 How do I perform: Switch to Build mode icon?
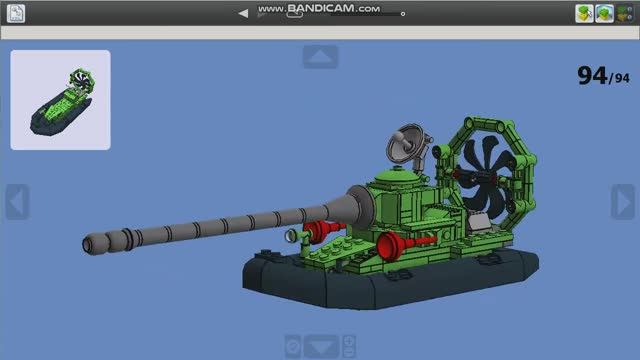pyautogui.click(x=584, y=13)
